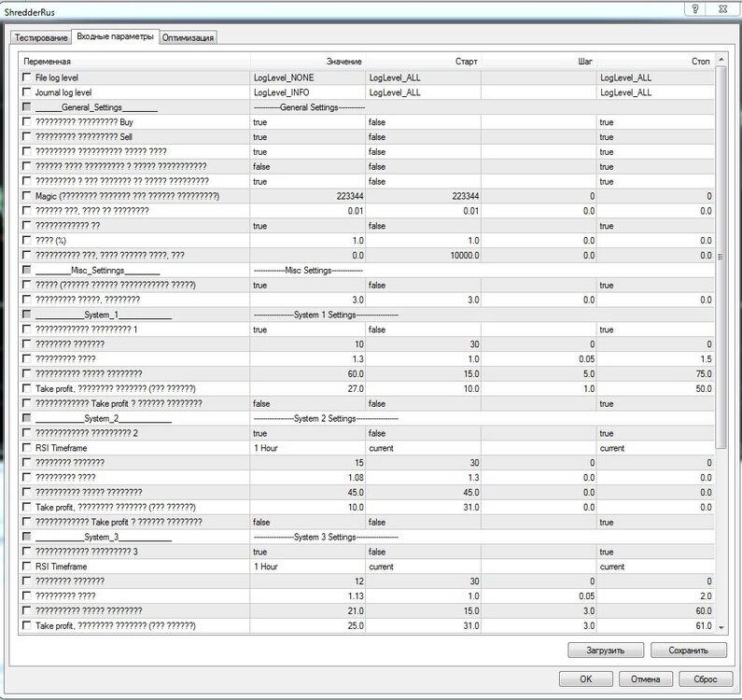Viewport: 742px width, 700px height.
Task: Click the System 3 value 21.0
Action: tap(356, 610)
